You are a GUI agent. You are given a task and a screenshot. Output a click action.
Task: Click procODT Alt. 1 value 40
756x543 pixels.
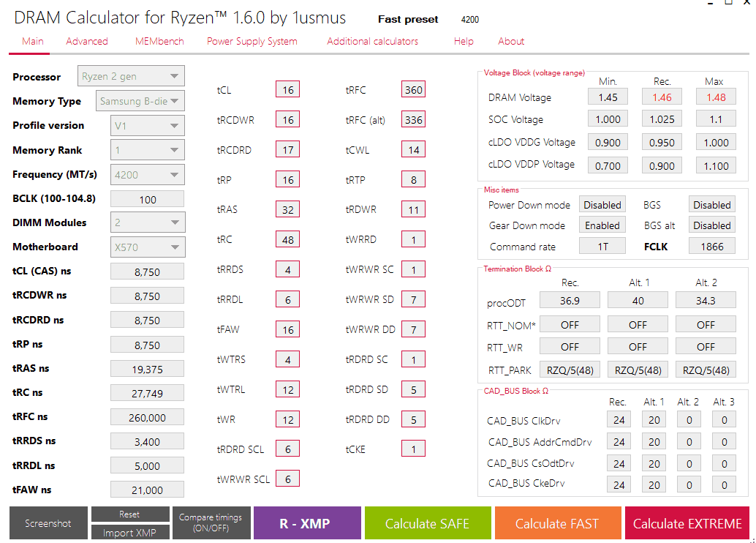(638, 300)
